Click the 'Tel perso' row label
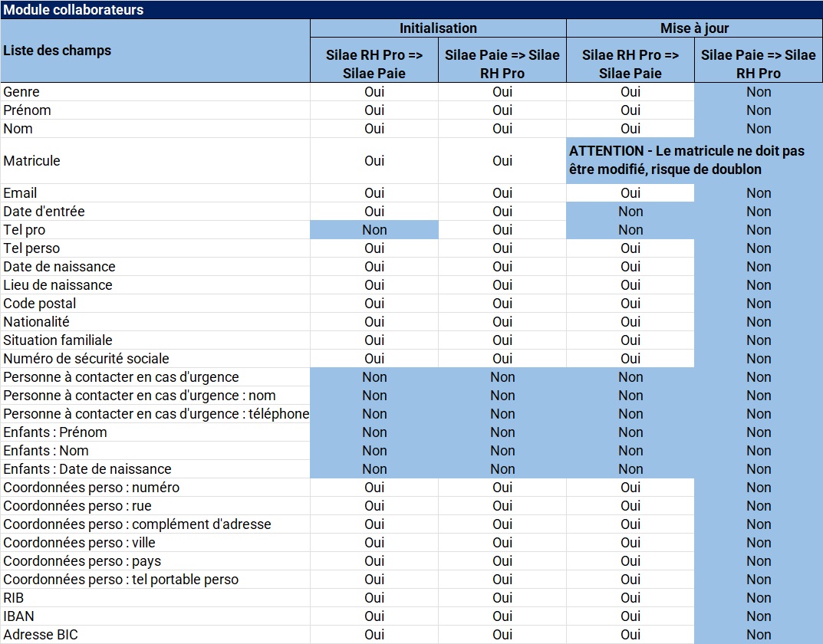The height and width of the screenshot is (644, 823). coord(31,248)
